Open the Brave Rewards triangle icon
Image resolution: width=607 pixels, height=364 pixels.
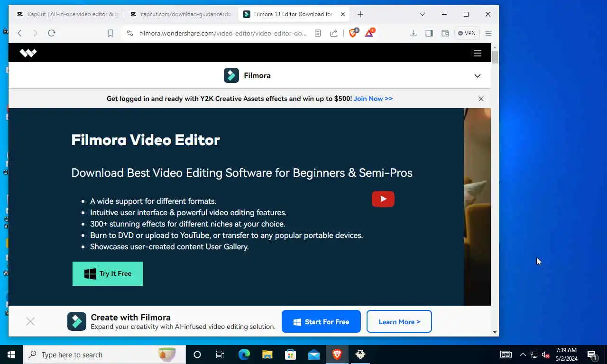click(x=369, y=33)
